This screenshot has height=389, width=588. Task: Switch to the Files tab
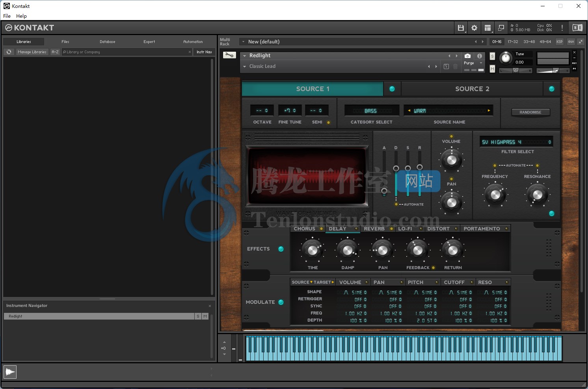point(65,41)
